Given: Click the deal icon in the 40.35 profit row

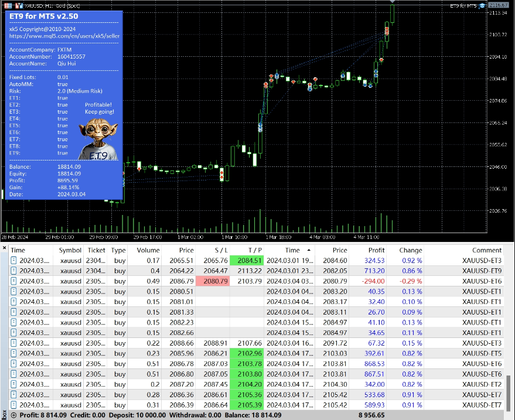Looking at the screenshot, I should [14, 292].
